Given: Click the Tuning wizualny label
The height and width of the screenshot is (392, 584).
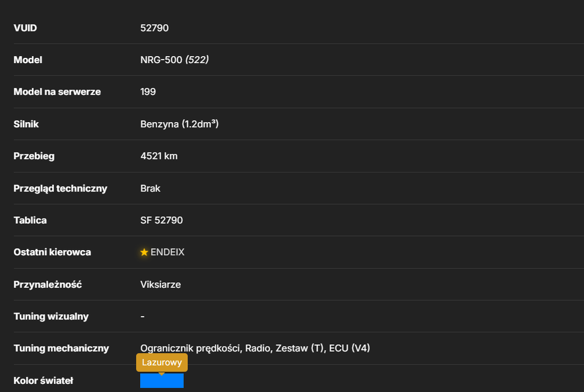Looking at the screenshot, I should (x=51, y=317).
